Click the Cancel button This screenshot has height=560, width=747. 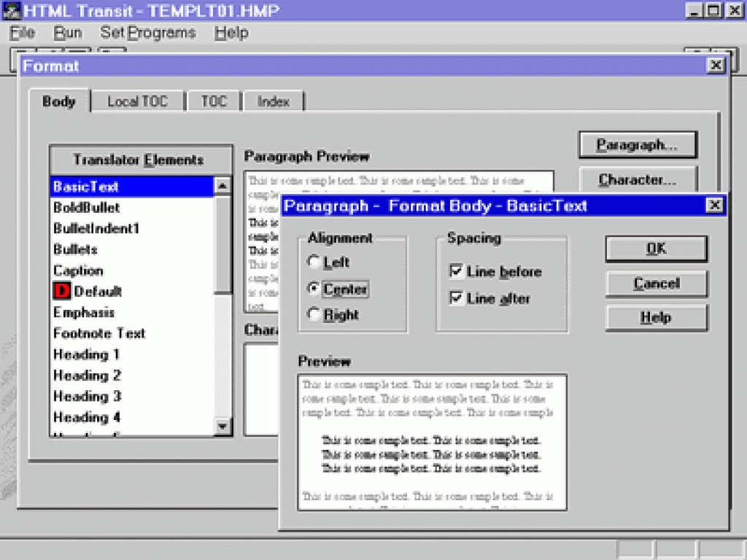[656, 284]
